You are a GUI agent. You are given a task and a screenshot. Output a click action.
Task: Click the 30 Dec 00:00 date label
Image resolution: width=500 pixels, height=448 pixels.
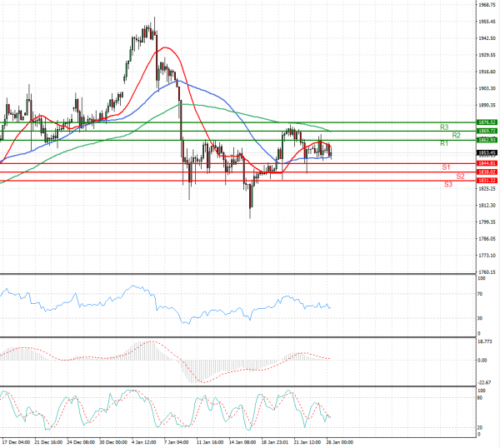[x=113, y=442]
